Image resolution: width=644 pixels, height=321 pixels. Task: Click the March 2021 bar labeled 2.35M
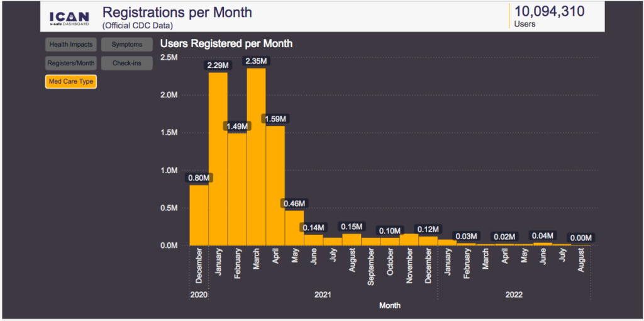pos(256,157)
